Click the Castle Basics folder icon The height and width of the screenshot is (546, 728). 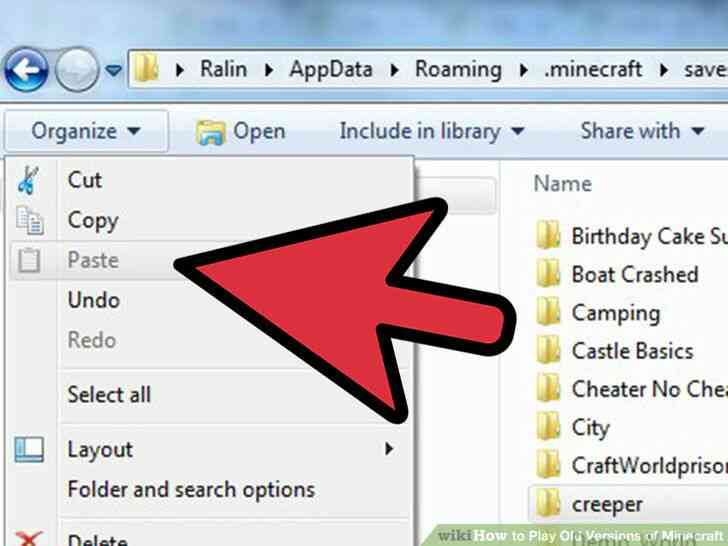548,350
